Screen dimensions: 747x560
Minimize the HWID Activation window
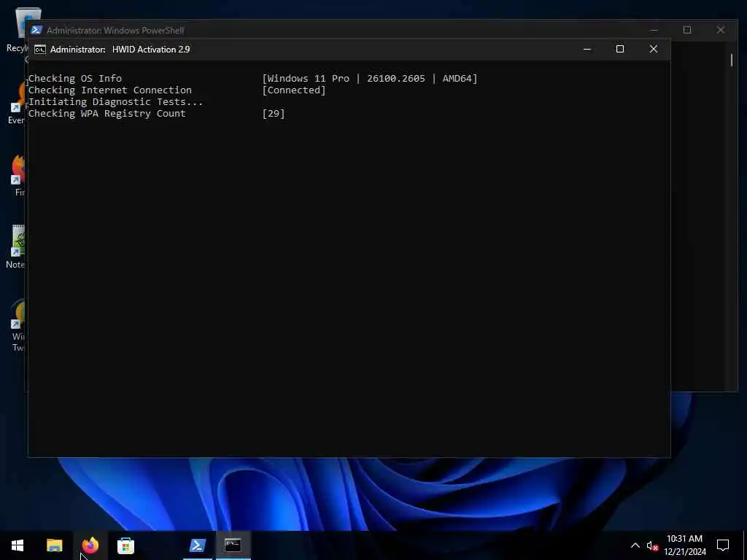(587, 49)
